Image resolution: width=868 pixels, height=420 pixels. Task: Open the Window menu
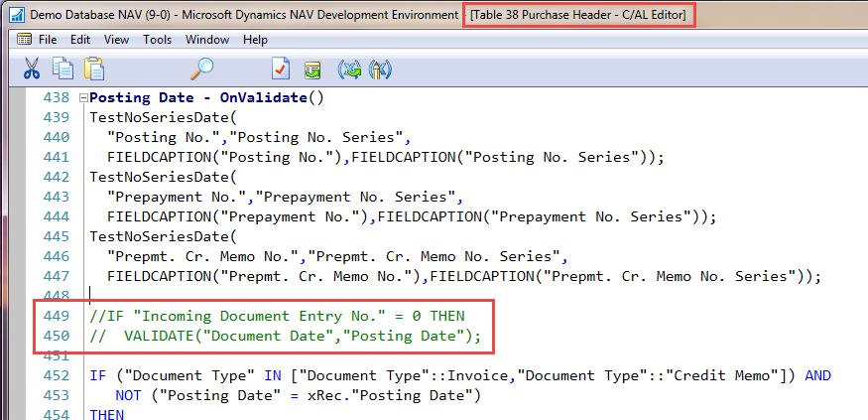[207, 40]
